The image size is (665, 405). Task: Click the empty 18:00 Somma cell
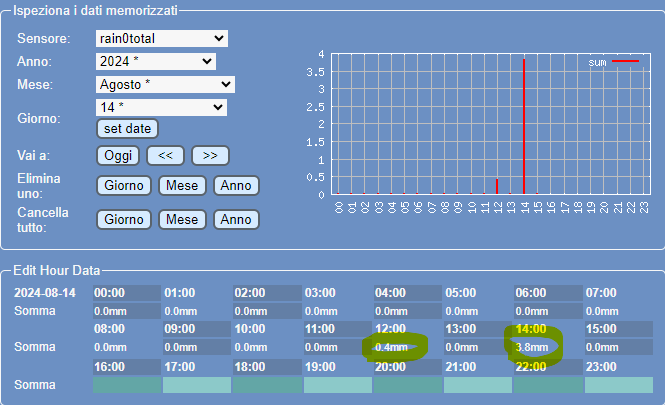click(267, 385)
